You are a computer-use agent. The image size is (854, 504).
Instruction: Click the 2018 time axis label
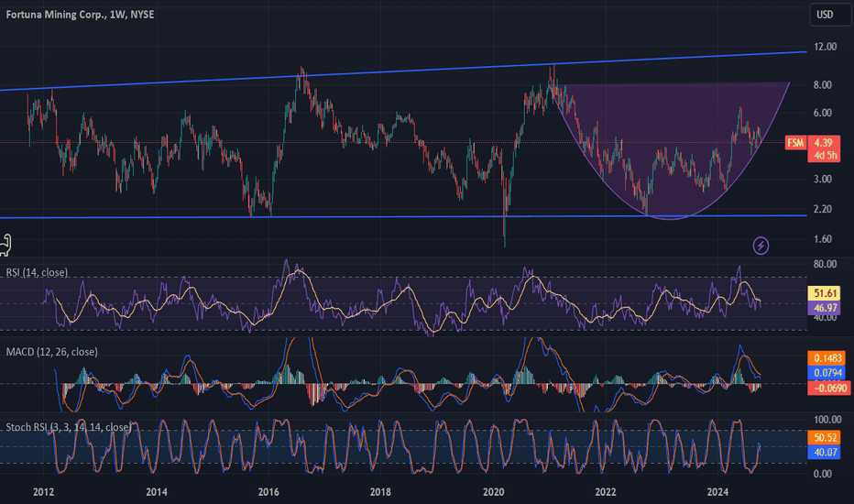pos(380,492)
